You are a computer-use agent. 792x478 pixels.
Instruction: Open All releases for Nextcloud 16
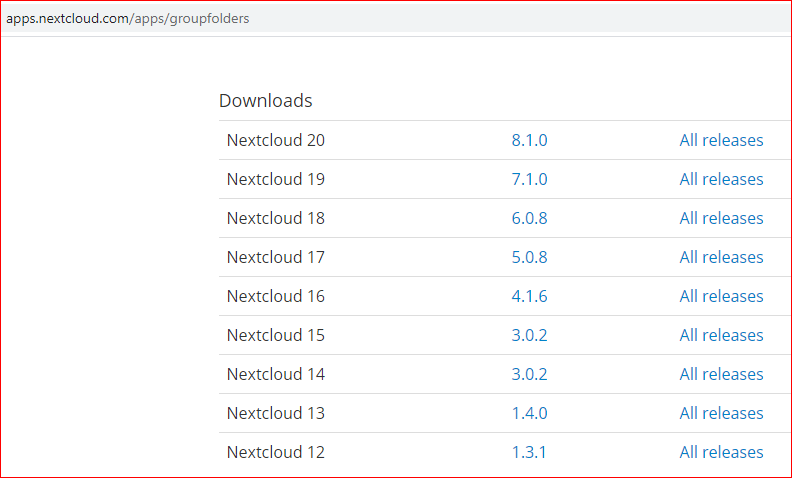(721, 296)
